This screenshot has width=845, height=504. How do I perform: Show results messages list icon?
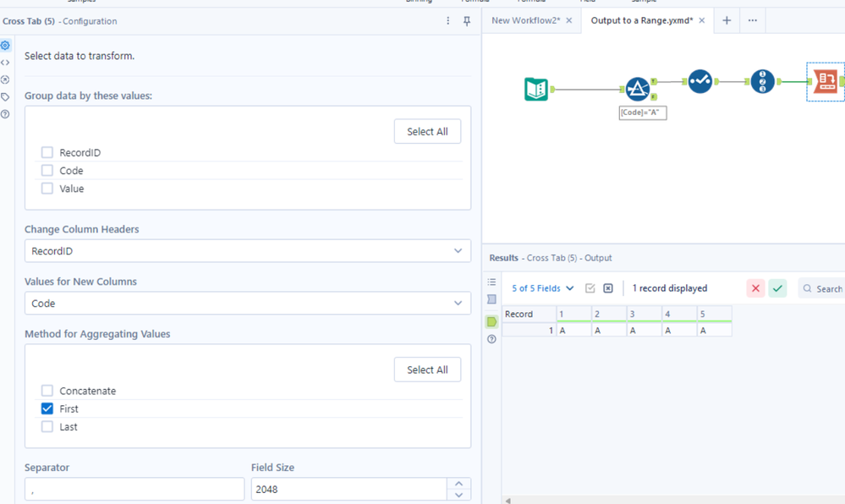pos(491,282)
